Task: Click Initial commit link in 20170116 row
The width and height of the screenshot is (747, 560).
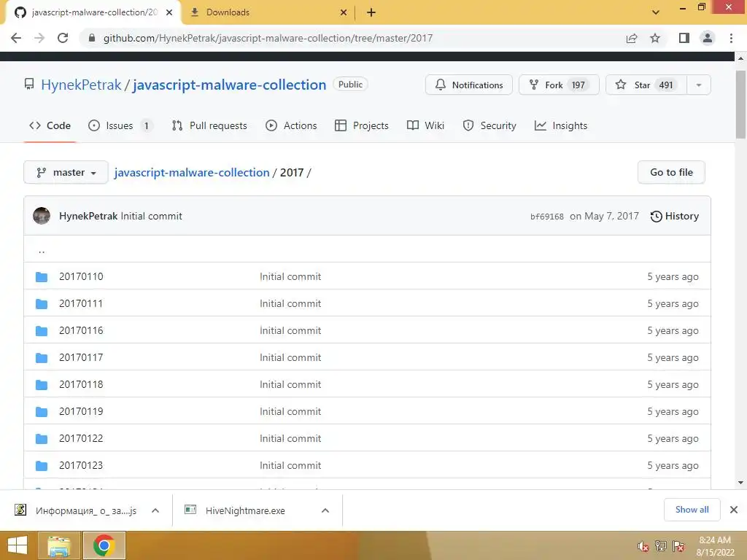Action: pos(290,330)
